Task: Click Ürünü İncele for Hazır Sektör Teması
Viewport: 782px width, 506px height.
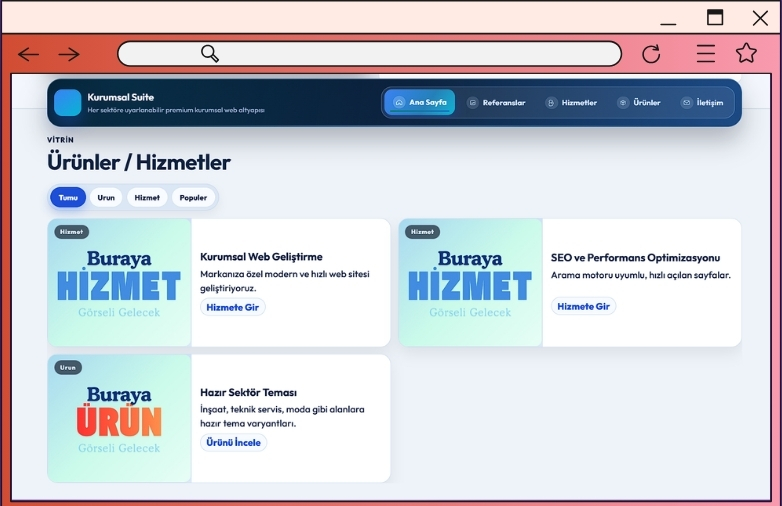Action: [233, 442]
